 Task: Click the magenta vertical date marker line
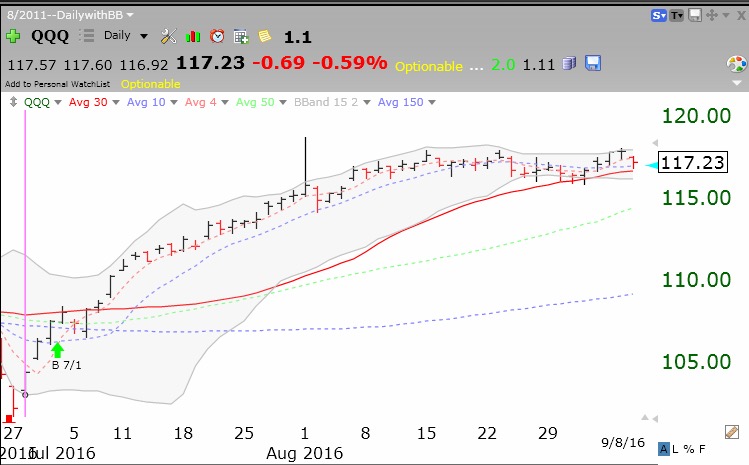[x=25, y=263]
